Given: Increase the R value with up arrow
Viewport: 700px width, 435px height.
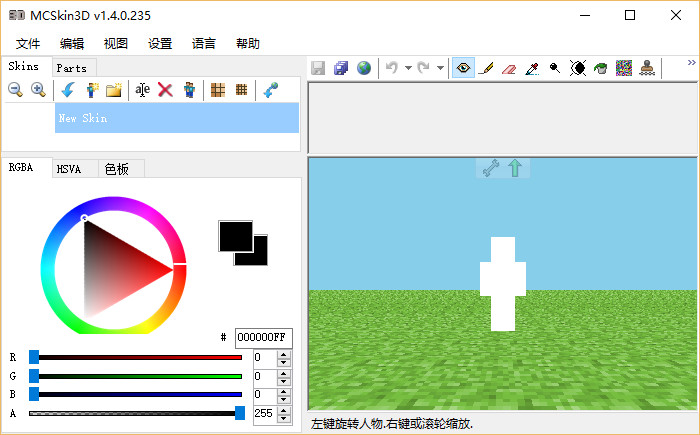Looking at the screenshot, I should [283, 354].
